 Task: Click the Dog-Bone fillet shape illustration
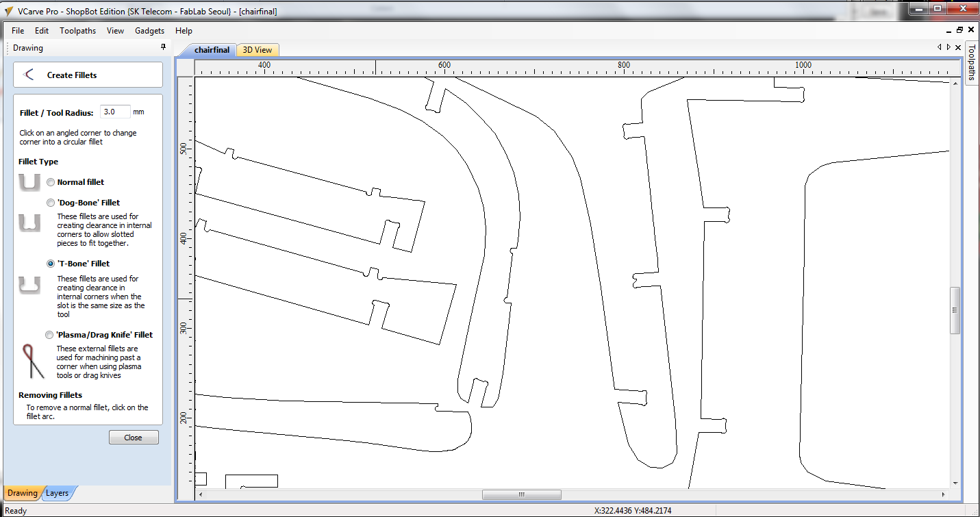(29, 223)
